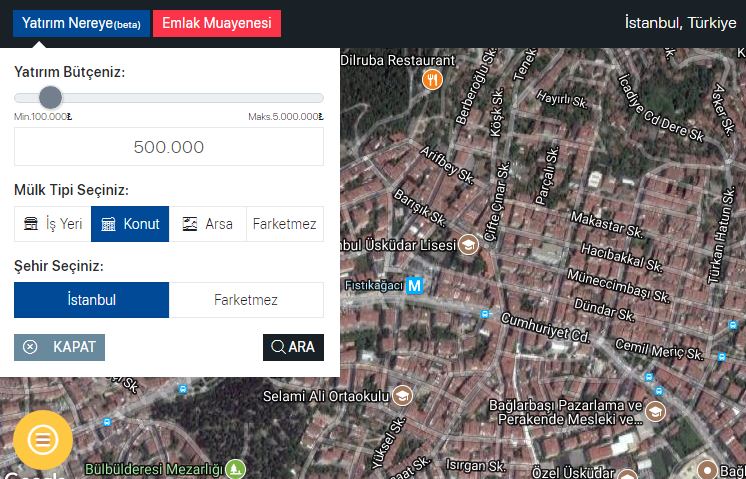Click the Türkan Hatun Sk. street label
The height and width of the screenshot is (479, 746).
[x=722, y=235]
